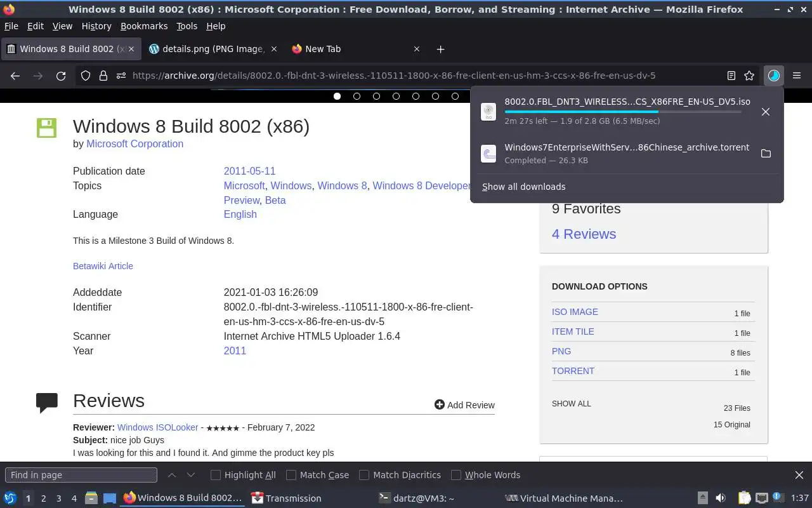Click the Add Review plus icon
Viewport: 812px width, 508px height.
[x=439, y=404]
